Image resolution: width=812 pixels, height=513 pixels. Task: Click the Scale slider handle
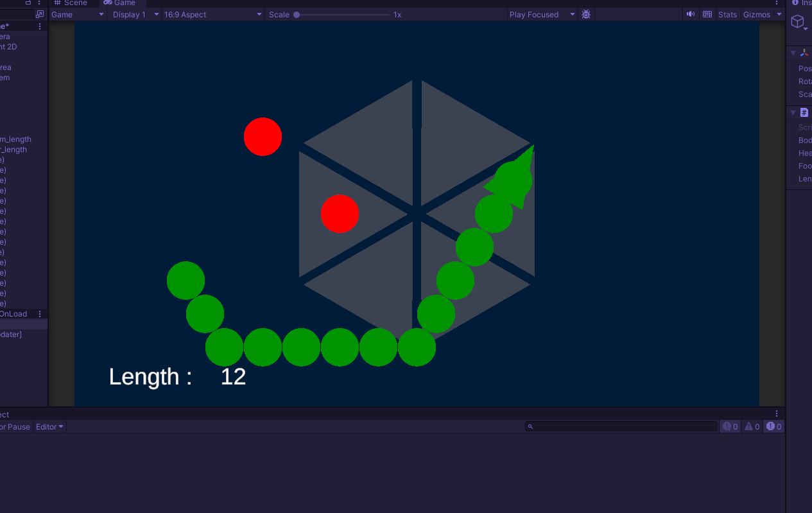point(297,14)
